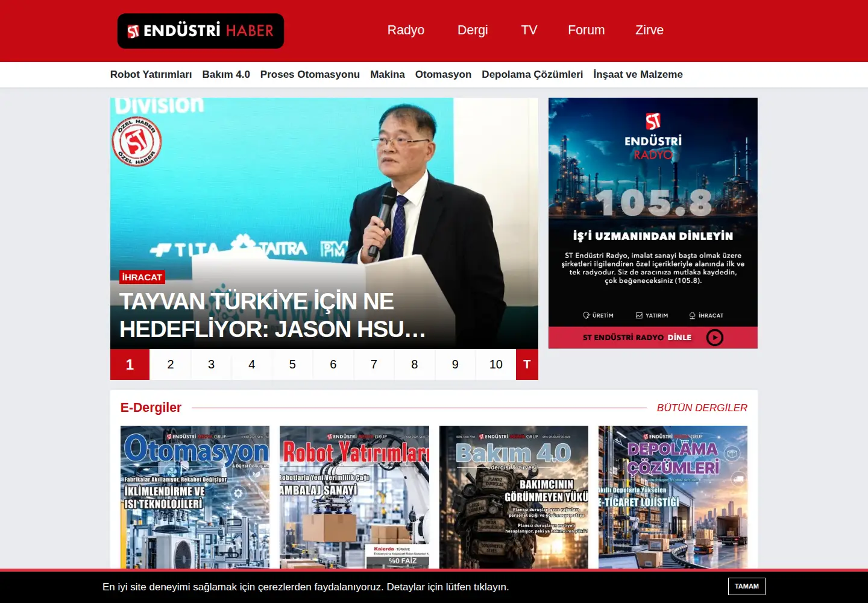Screen dimensions: 868x603
Task: Open the Tayvan Türkiye headline article
Action: 272,315
